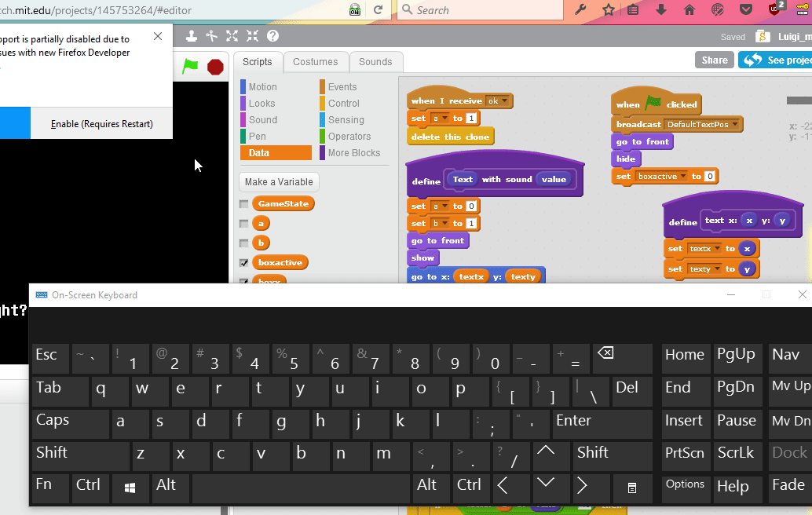Switch to the Costumes tab
The image size is (812, 515).
[315, 62]
